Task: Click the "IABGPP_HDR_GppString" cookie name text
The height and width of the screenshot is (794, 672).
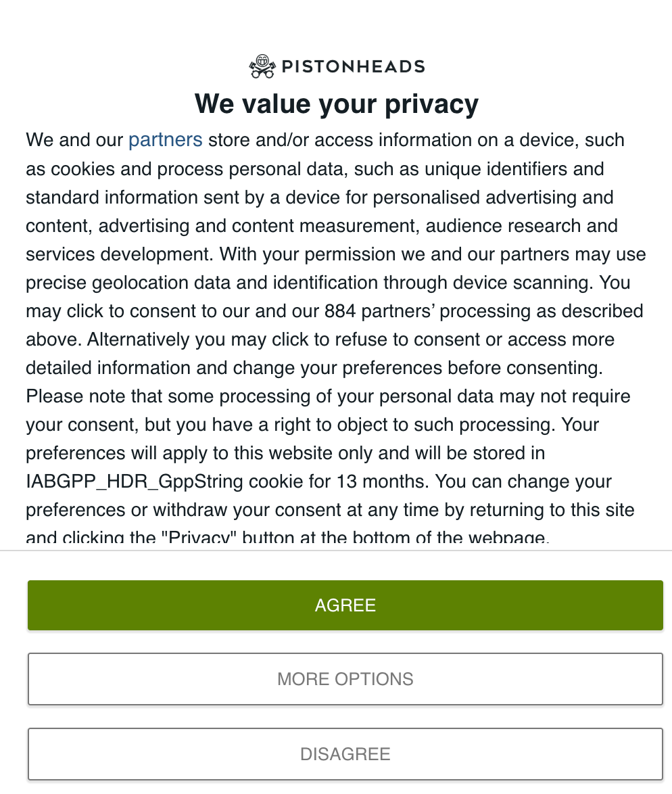Action: tap(135, 482)
